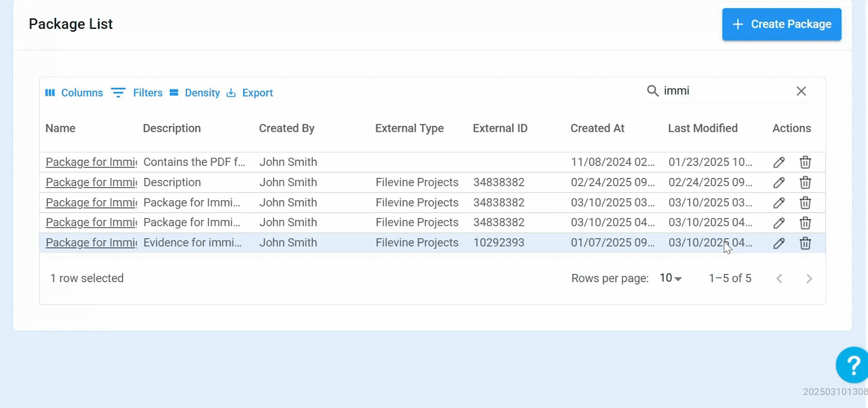
Task: Open package link created 03/10/2025 04
Action: pyautogui.click(x=91, y=222)
